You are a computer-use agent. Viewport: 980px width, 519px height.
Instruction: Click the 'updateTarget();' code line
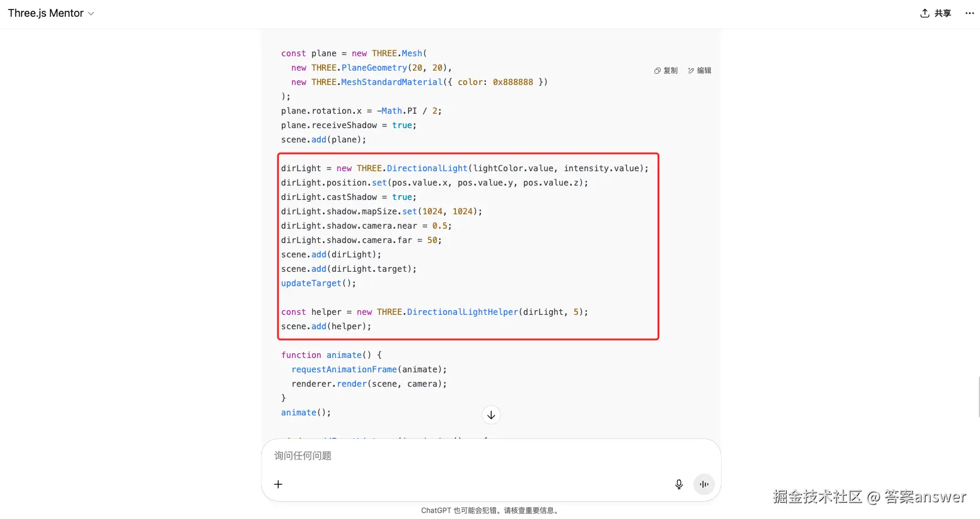(318, 283)
